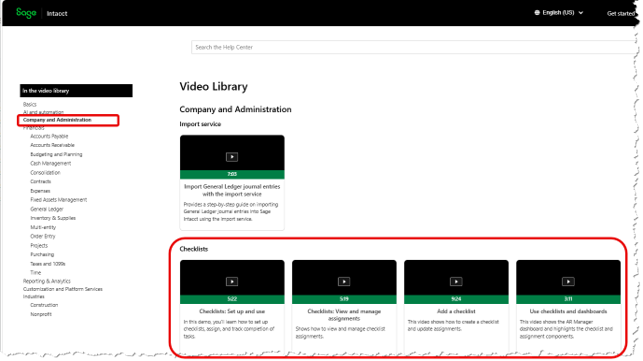Play the Checklists: Set up and use video
This screenshot has height=361, width=643.
pos(232,281)
